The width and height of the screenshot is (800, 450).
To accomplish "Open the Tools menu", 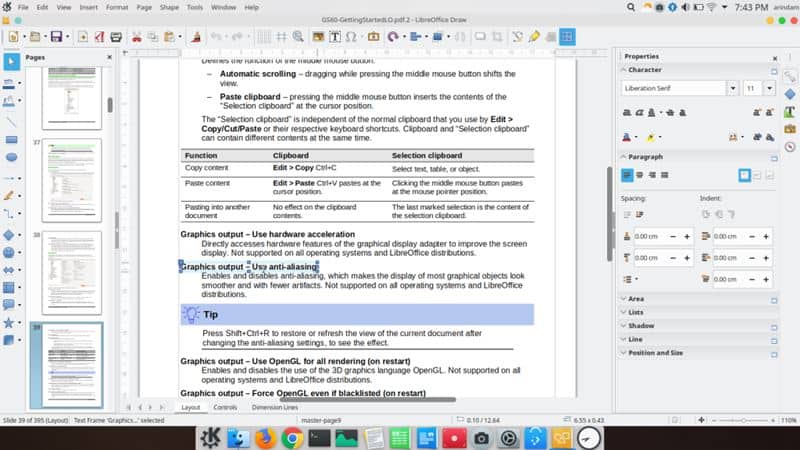I will [194, 7].
